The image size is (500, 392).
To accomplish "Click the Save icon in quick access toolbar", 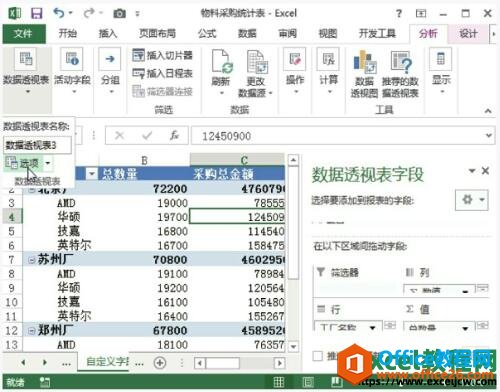I will [x=37, y=13].
